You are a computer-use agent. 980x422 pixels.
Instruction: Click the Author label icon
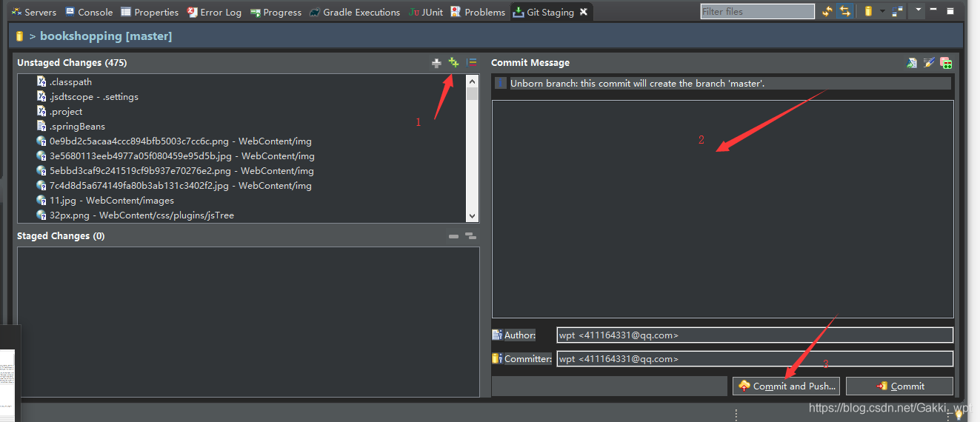497,335
